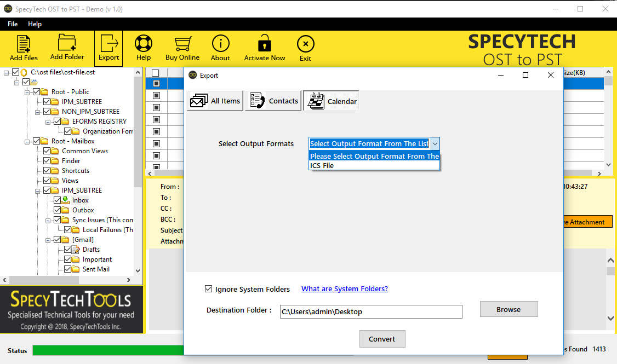Collapse the Root - Public node
The width and height of the screenshot is (617, 364).
tap(27, 93)
